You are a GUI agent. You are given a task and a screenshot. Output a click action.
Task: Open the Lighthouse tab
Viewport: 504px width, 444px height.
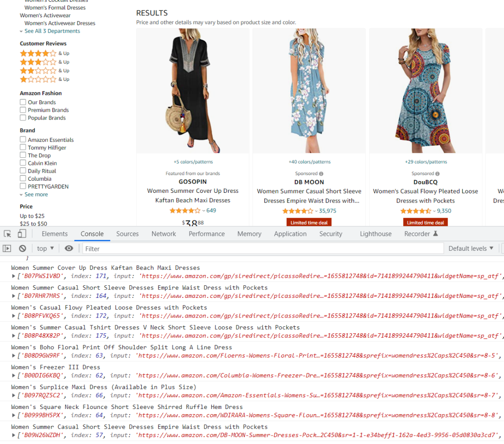(x=376, y=234)
